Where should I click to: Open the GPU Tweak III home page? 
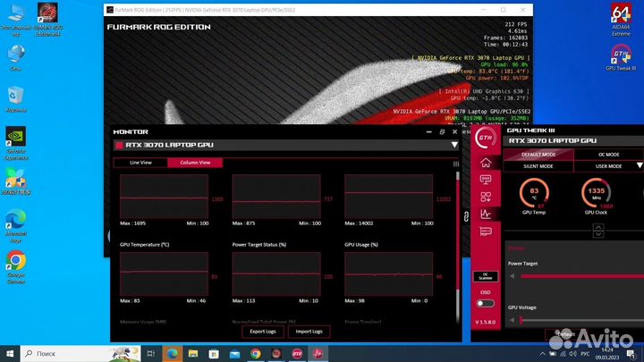coord(486,163)
